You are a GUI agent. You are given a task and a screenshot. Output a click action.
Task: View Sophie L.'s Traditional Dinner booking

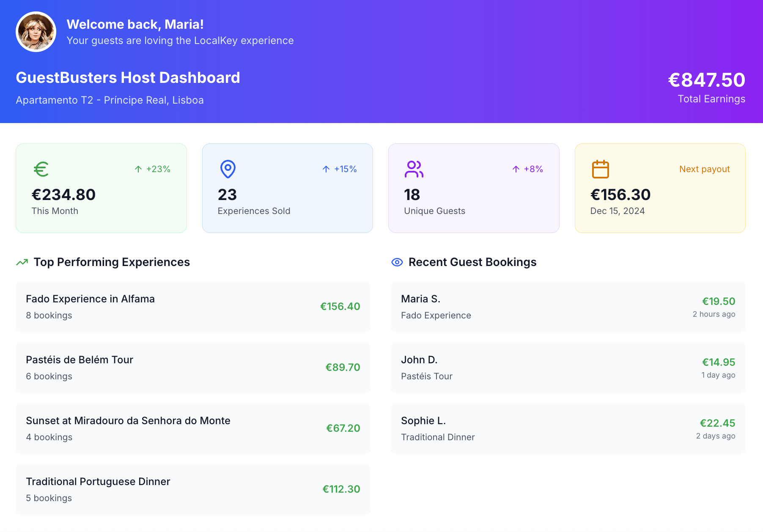pos(568,428)
